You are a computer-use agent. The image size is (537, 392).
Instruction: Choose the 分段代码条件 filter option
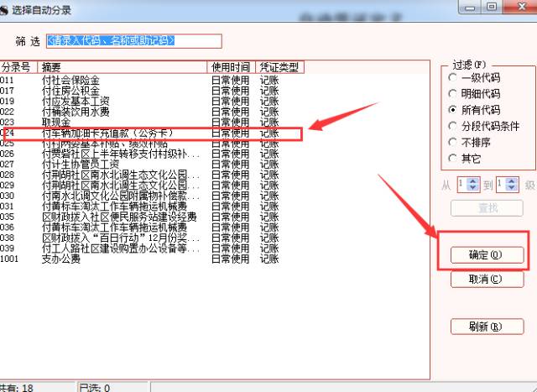453,126
